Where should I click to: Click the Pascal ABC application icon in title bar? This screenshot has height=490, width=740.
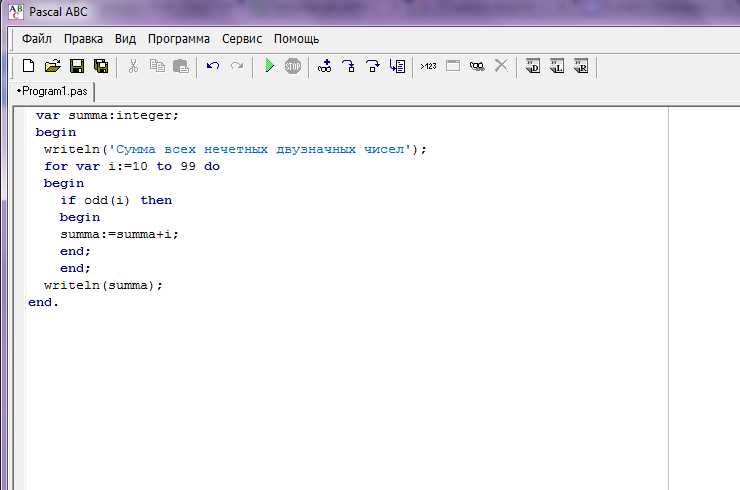(16, 11)
